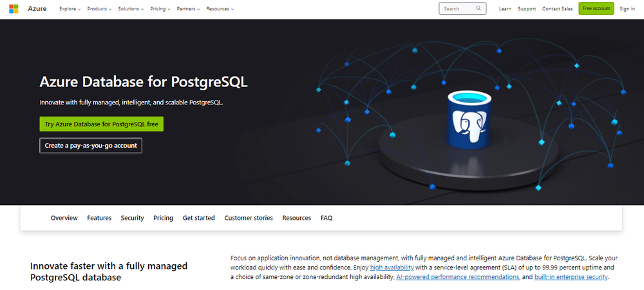
Task: Open the high availability link
Action: (x=392, y=268)
